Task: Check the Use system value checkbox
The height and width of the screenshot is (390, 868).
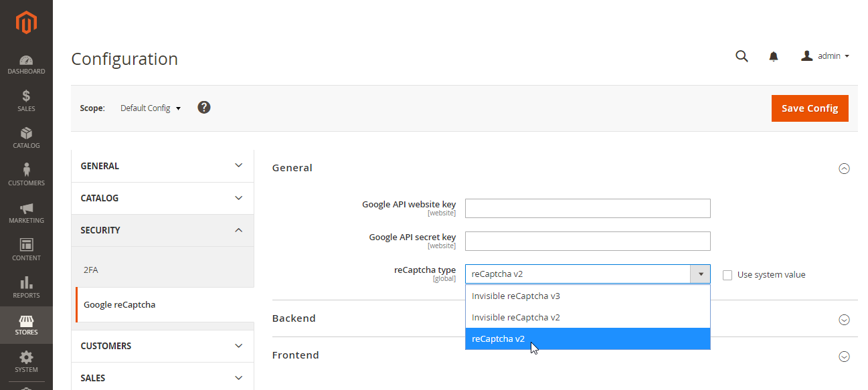Action: click(x=727, y=275)
